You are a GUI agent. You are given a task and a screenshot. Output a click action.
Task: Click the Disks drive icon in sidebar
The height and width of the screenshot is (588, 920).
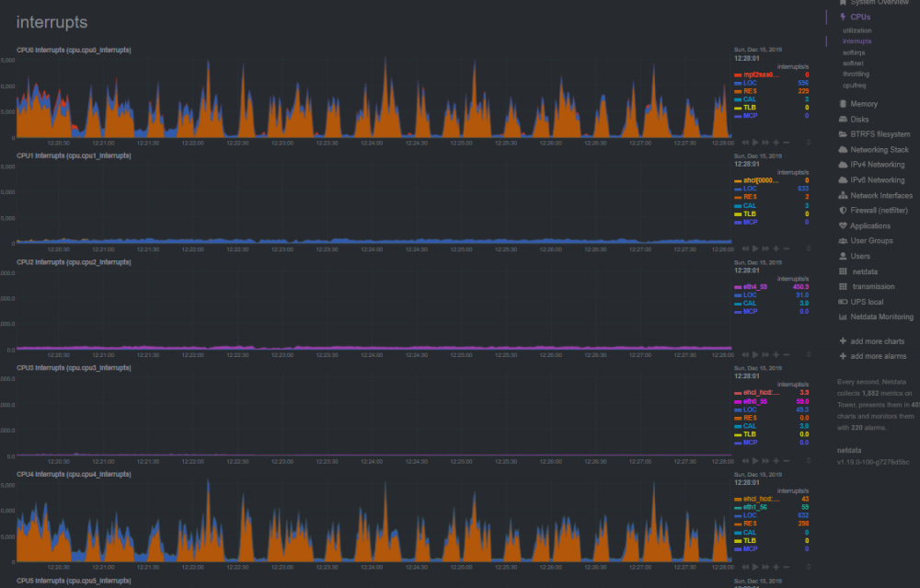[843, 119]
